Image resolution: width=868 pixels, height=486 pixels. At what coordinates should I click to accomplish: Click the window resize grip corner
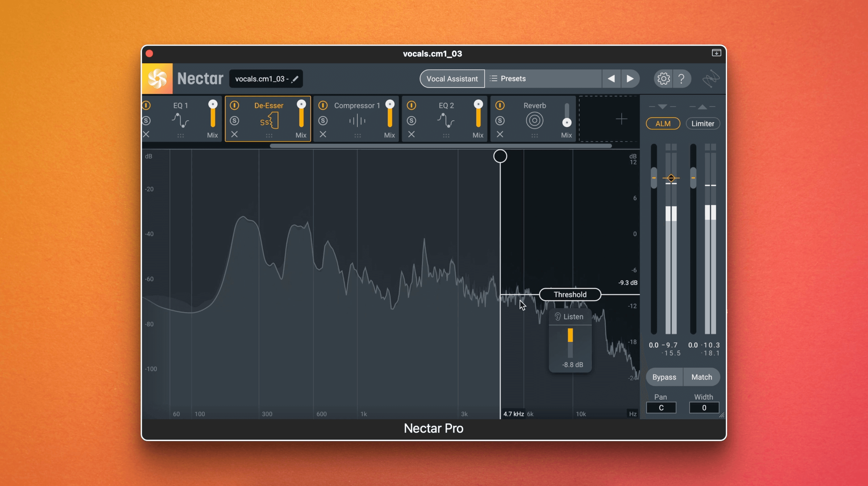coord(721,415)
